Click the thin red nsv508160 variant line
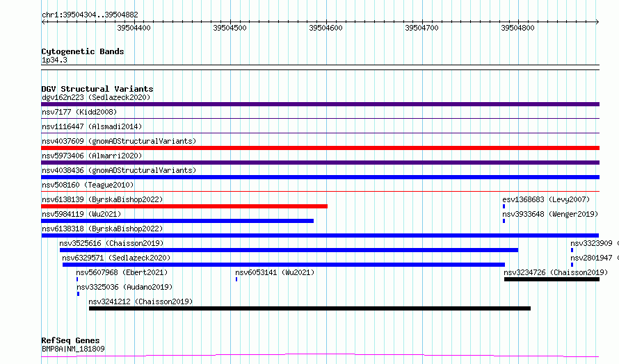 320,192
